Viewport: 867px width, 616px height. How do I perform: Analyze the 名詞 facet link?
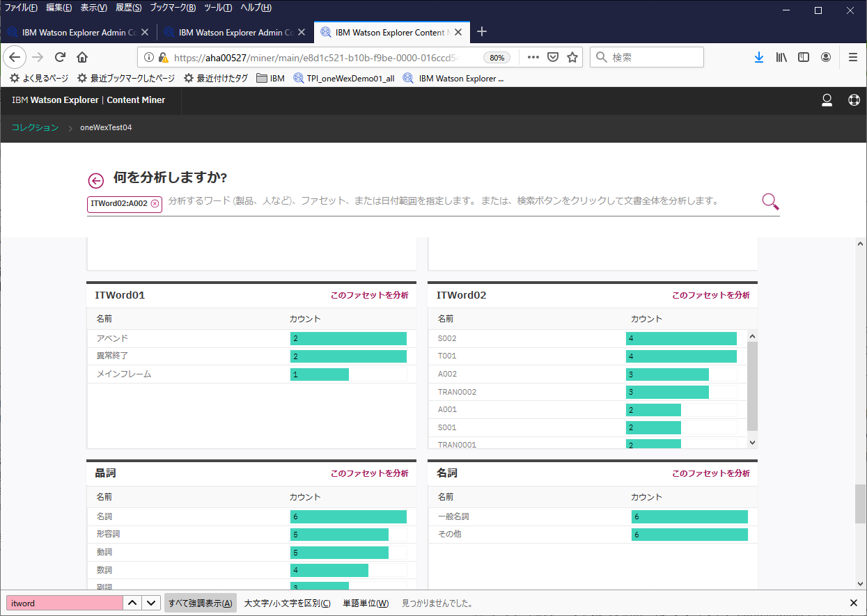[x=710, y=473]
